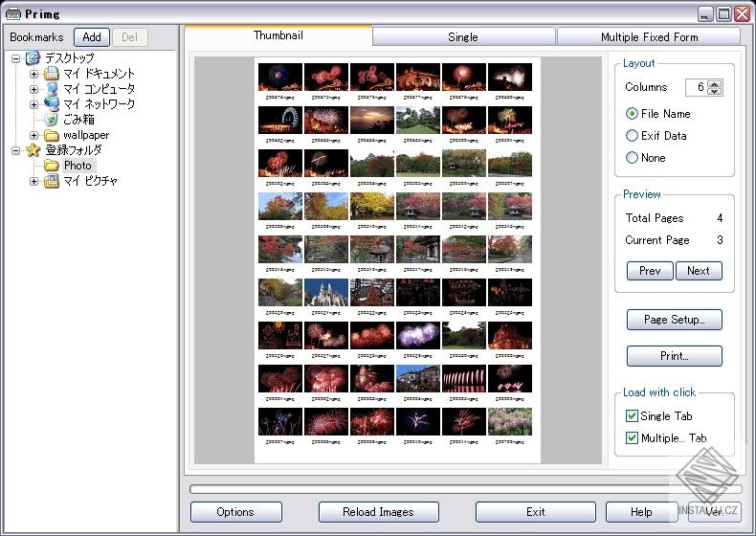Click the マイ ドキュメント folder icon
The height and width of the screenshot is (536, 756).
click(51, 74)
